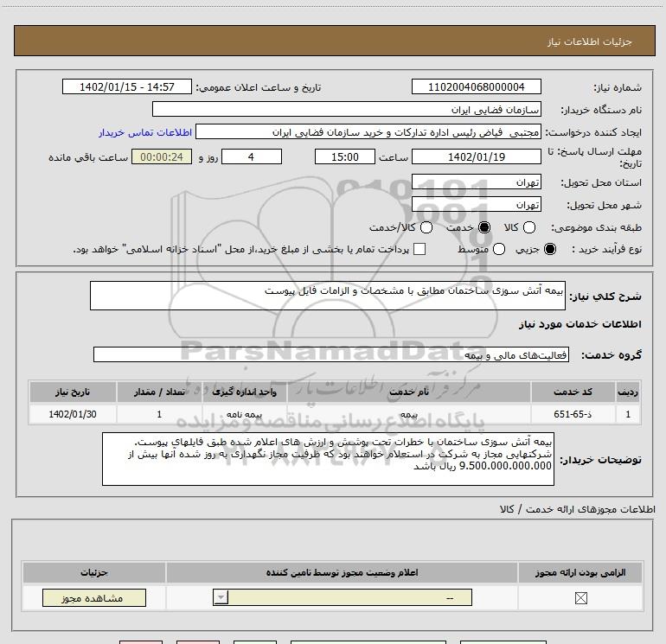The image size is (666, 644).
Task: Toggle the الزامی بودن ارائه مجوز checkbox
Action: [580, 598]
